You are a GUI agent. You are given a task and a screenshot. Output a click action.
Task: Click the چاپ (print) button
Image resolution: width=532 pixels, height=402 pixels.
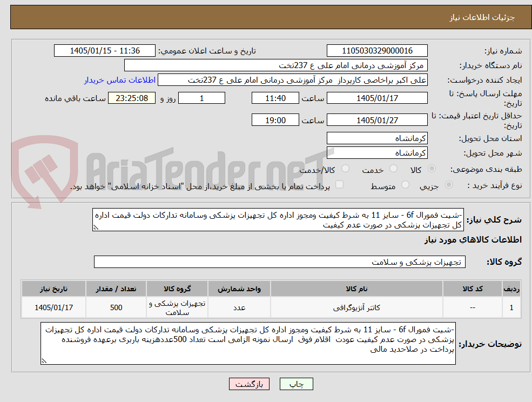[x=296, y=384]
